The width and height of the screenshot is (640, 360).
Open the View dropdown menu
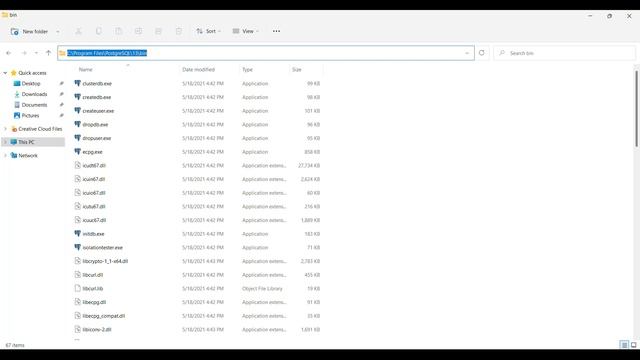tap(246, 31)
